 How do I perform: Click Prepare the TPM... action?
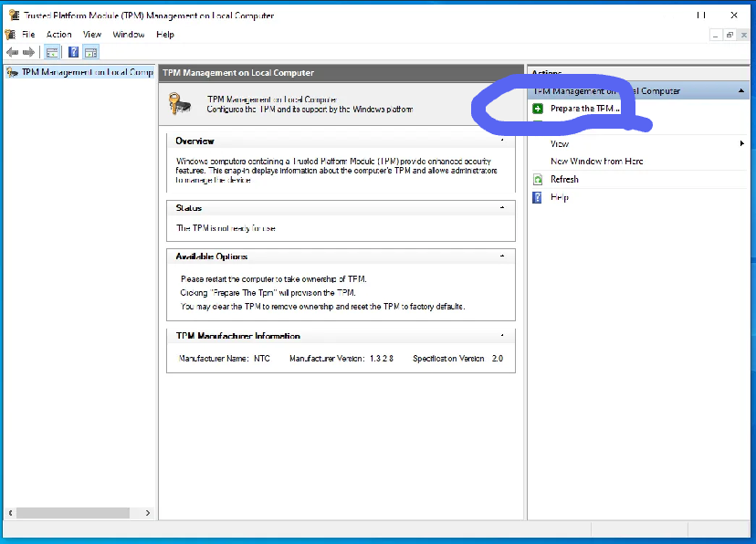(x=585, y=109)
